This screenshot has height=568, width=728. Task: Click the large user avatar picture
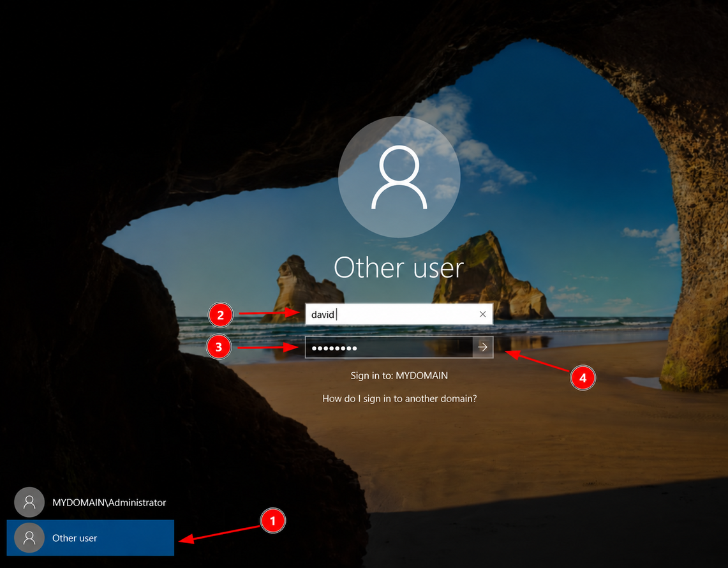[x=399, y=177]
